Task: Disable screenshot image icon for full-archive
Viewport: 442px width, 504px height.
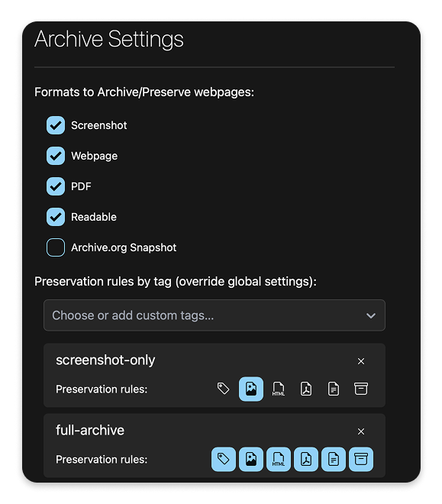Action: point(251,459)
